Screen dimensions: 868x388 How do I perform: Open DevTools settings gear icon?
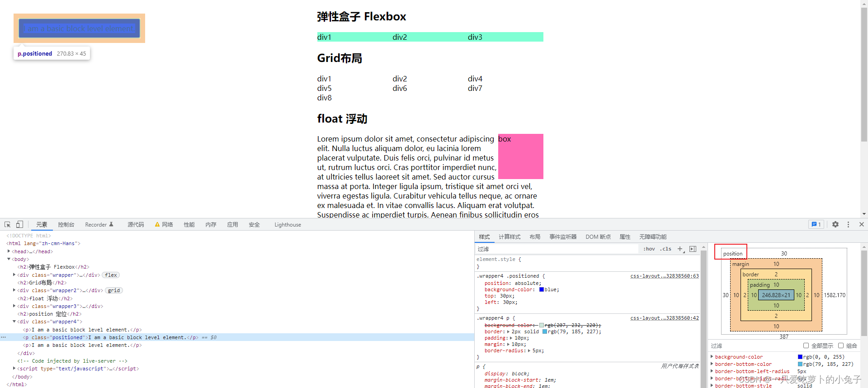point(835,224)
